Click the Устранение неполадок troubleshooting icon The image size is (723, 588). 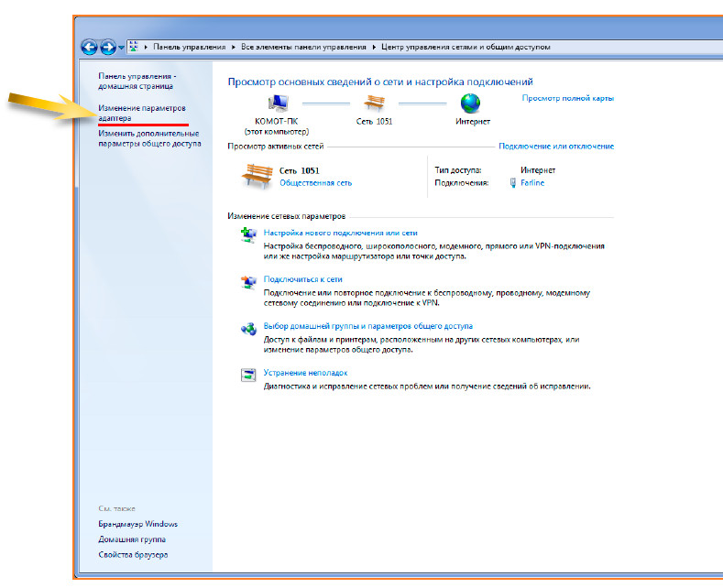click(248, 375)
